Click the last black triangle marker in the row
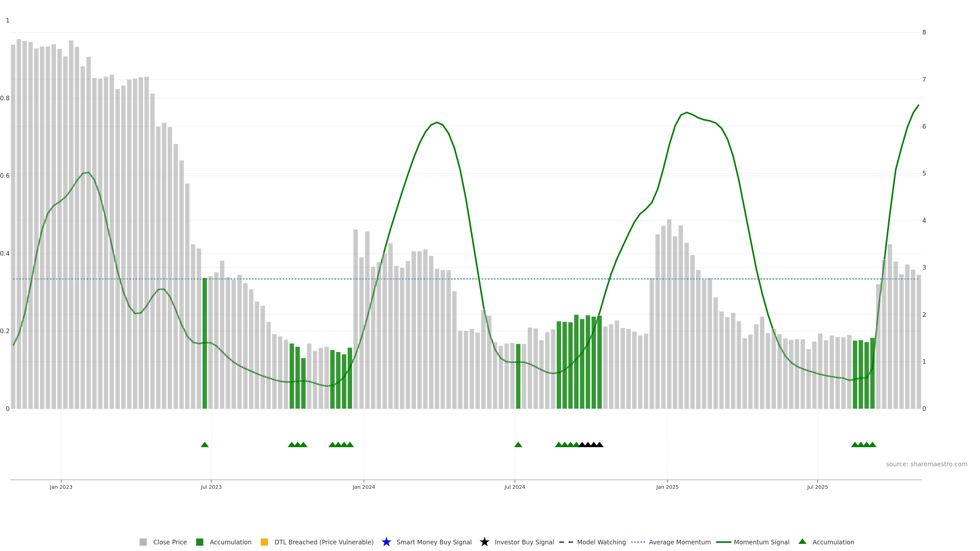980x551 pixels. (x=599, y=445)
